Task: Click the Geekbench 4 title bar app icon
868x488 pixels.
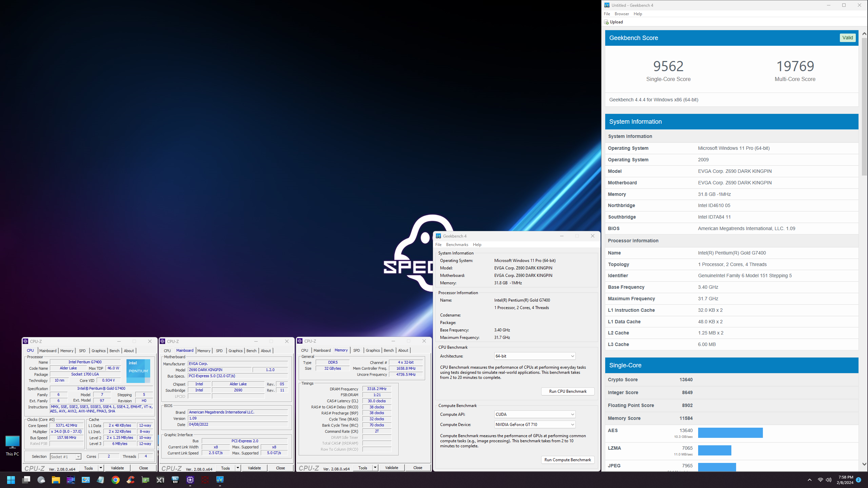Action: click(x=438, y=236)
